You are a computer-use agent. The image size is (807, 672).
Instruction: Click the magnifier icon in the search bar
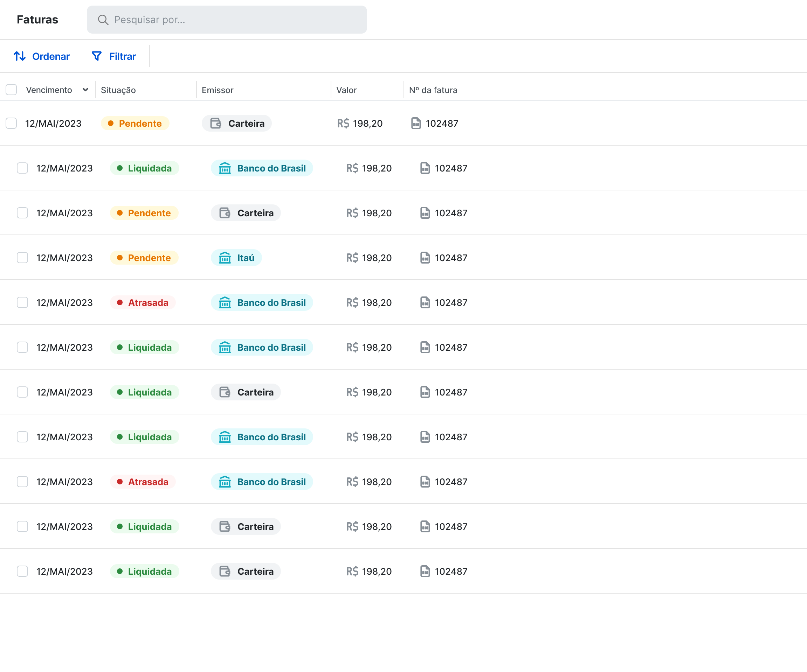point(103,20)
